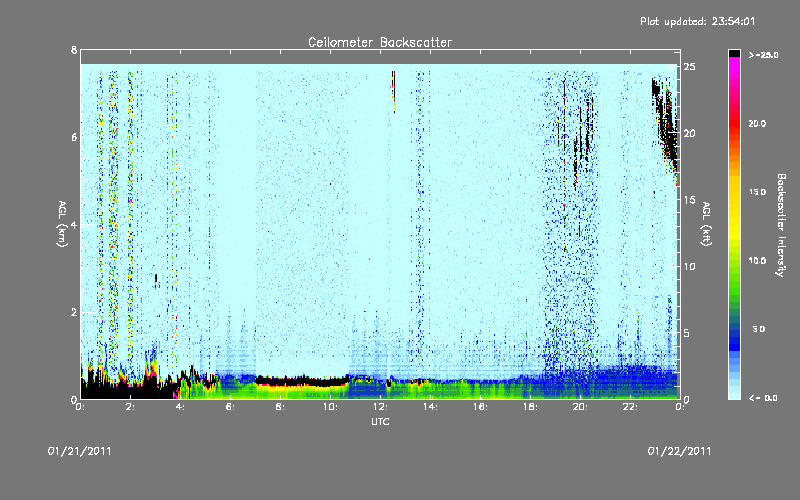Select the "2:" UTC hour tick label
Image resolution: width=800 pixels, height=500 pixels.
pyautogui.click(x=130, y=407)
